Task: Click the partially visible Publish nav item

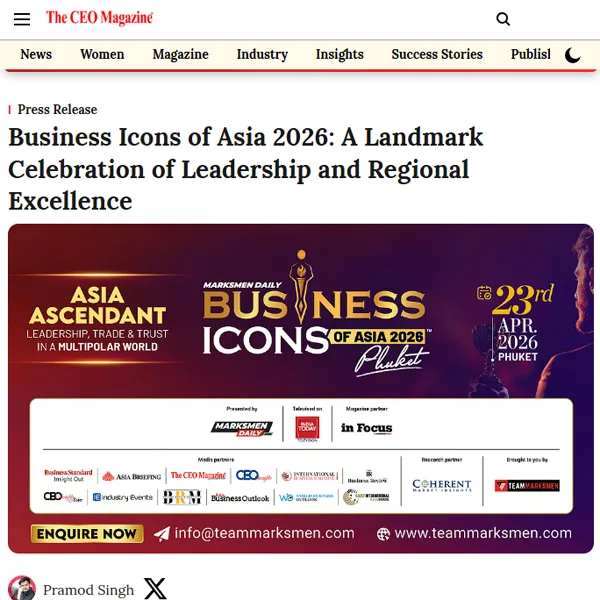Action: coord(530,54)
